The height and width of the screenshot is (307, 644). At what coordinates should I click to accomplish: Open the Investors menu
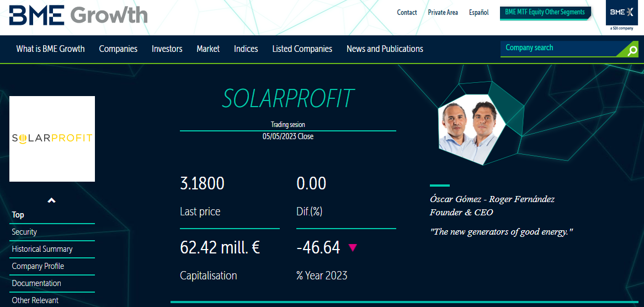click(167, 49)
